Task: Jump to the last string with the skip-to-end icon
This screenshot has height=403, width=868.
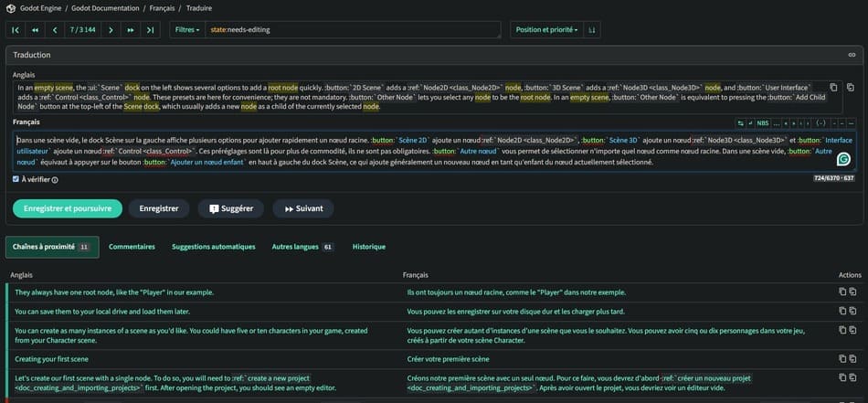Action: pyautogui.click(x=150, y=30)
